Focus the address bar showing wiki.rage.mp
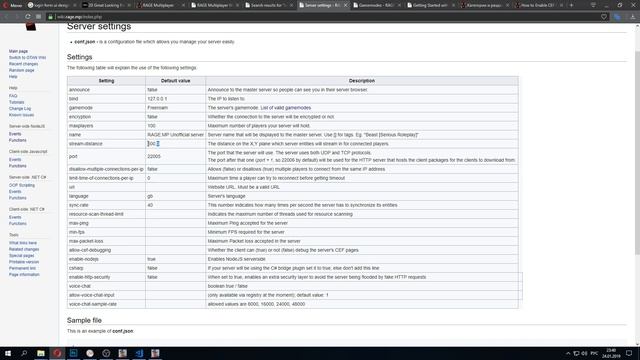 322,17
